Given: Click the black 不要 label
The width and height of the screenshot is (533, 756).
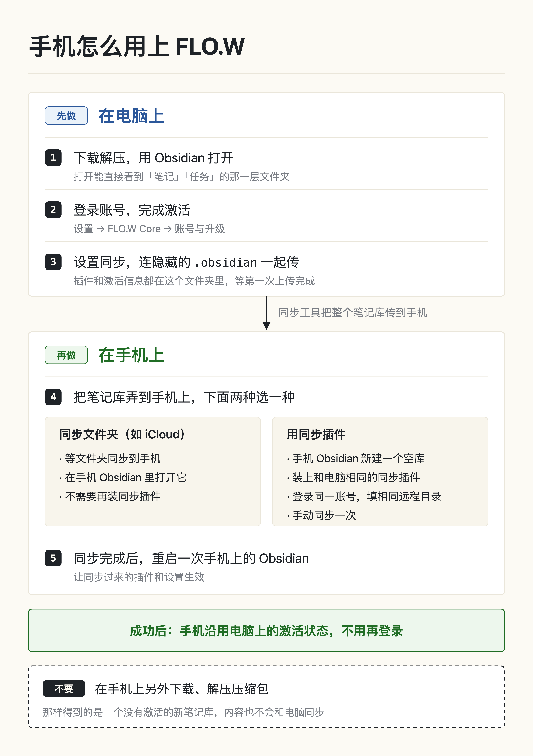Looking at the screenshot, I should pos(64,689).
